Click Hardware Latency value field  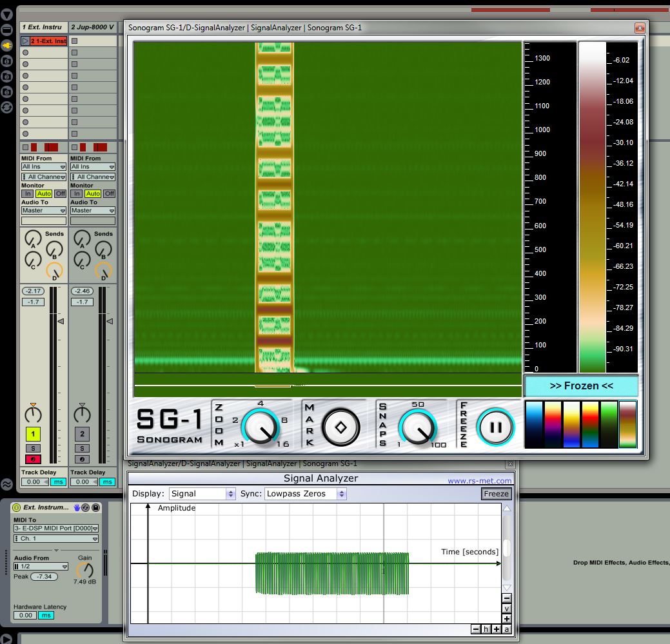(25, 616)
